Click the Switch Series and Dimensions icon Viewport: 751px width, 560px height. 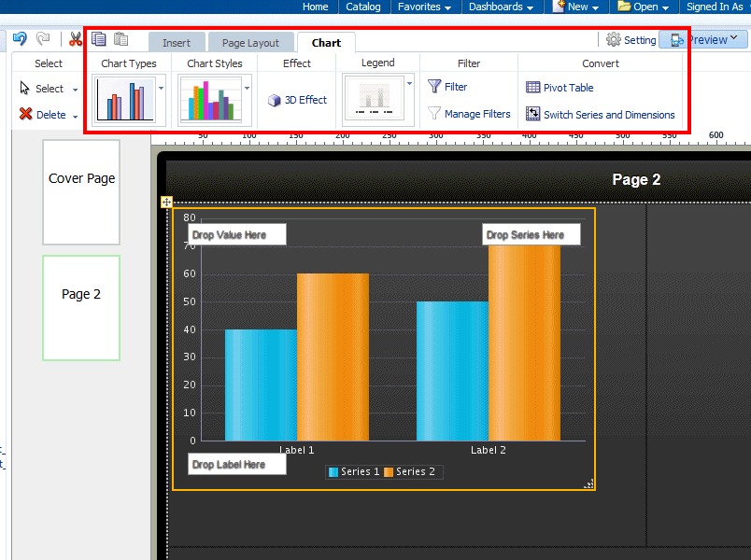tap(532, 114)
